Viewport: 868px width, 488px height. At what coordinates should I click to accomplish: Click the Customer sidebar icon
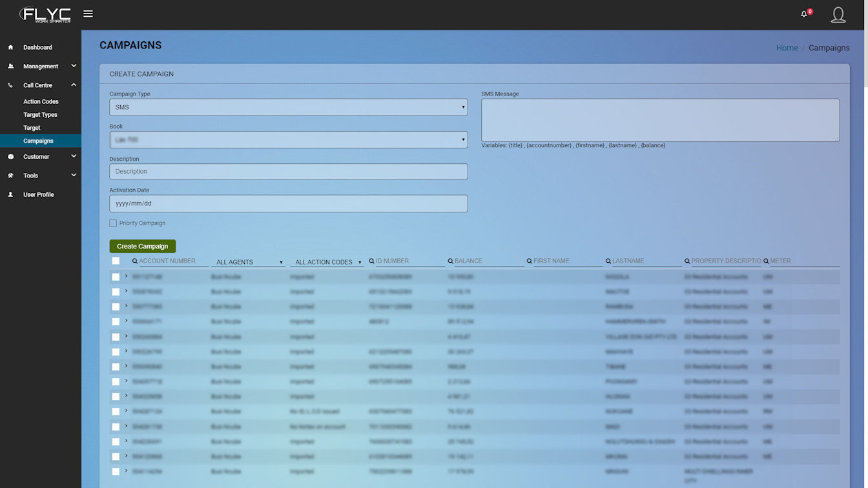click(10, 156)
